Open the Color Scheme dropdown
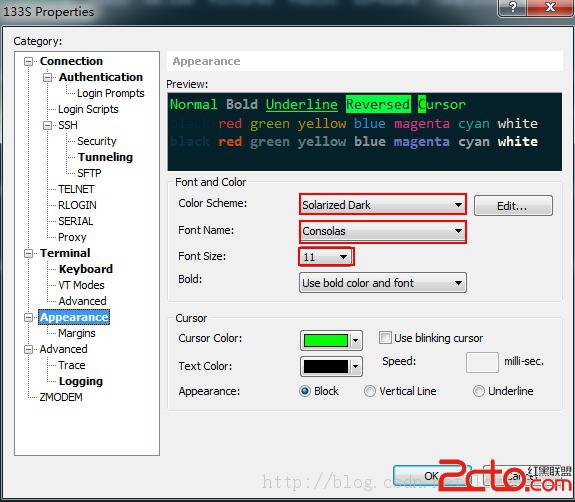The height and width of the screenshot is (502, 575). [383, 205]
